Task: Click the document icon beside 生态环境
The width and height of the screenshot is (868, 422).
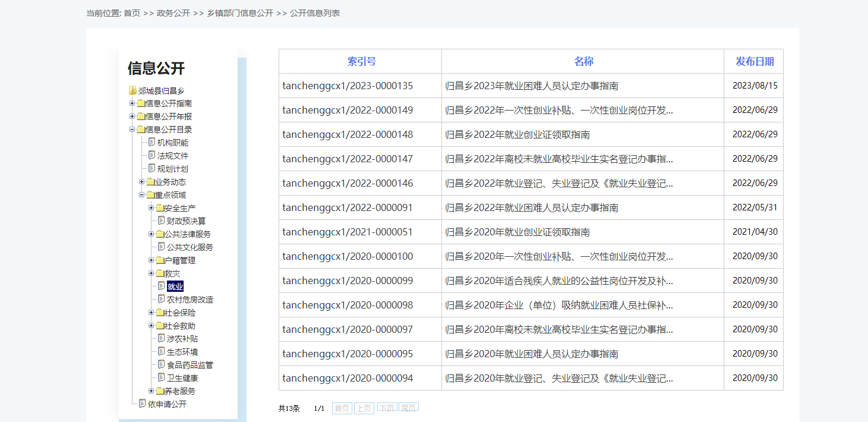Action: point(161,351)
